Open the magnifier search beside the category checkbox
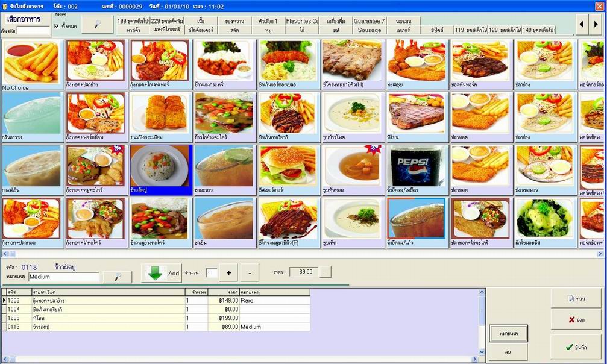Screen dimensions: 607x364 click(97, 25)
